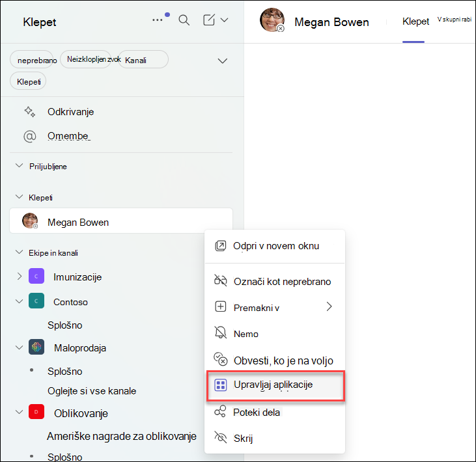This screenshot has height=462, width=476.
Task: Toggle the Klepeti filter chip
Action: coord(28,81)
